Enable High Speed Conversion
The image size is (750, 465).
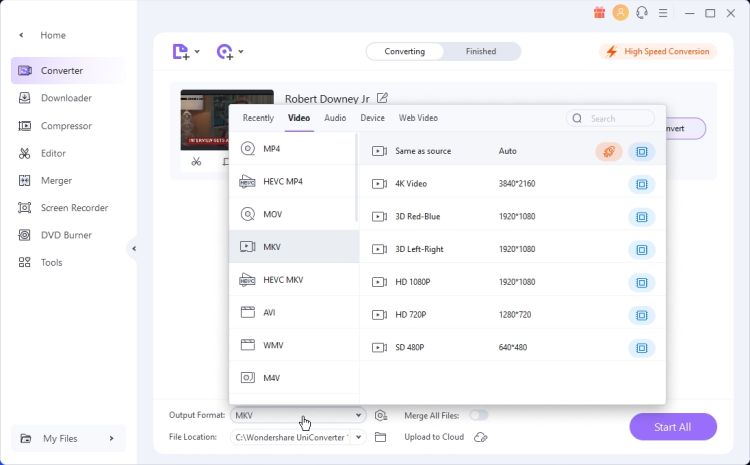tap(658, 52)
